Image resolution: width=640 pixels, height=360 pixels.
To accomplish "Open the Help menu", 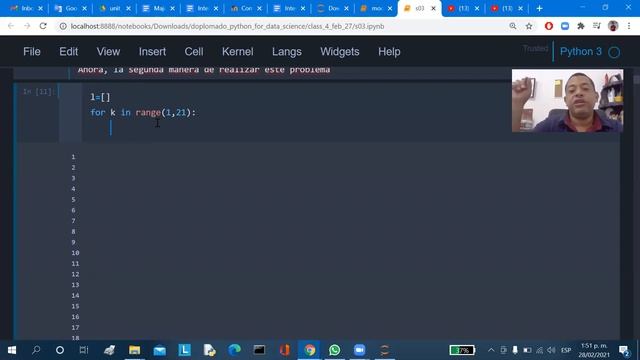I will tap(389, 52).
